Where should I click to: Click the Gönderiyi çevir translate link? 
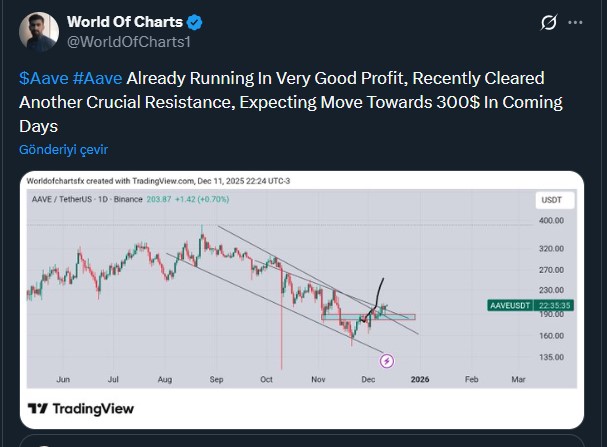pos(63,149)
